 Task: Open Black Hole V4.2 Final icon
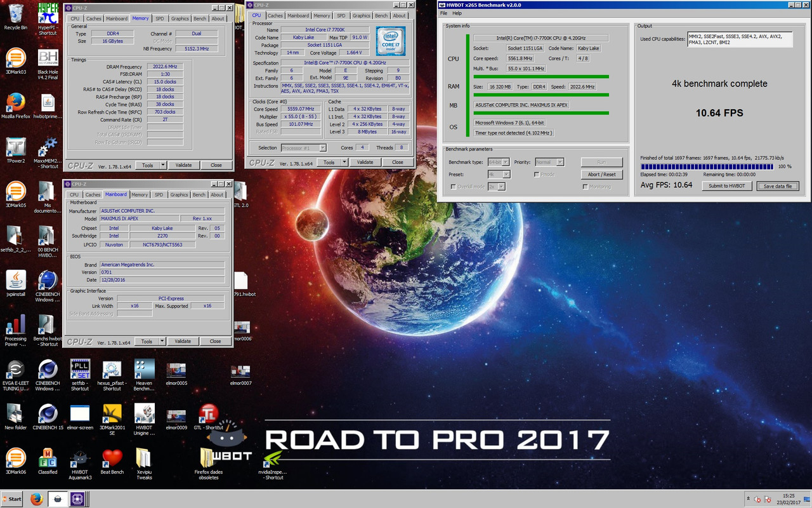(x=48, y=64)
